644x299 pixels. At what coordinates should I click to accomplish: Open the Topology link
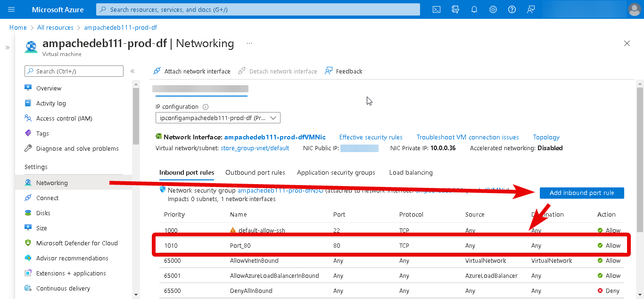click(x=546, y=137)
